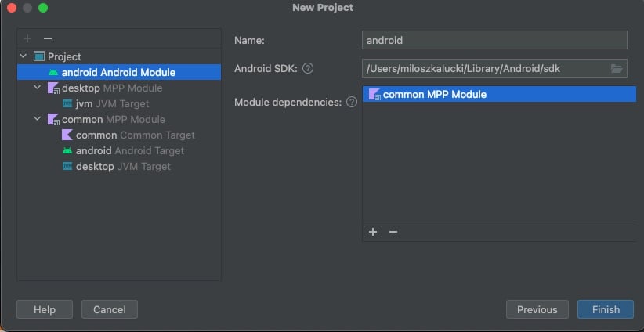
Task: Remove the selected dependency with the minus icon
Action: click(x=393, y=232)
